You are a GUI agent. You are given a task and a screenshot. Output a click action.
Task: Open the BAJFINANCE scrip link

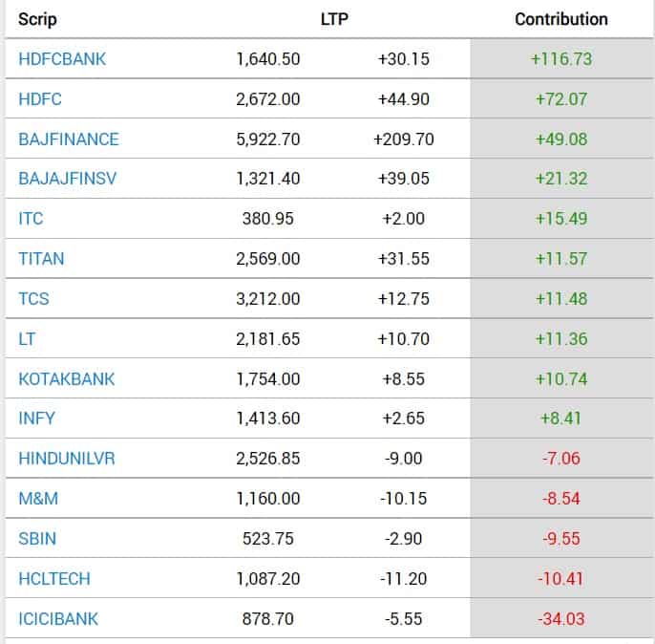click(x=69, y=140)
